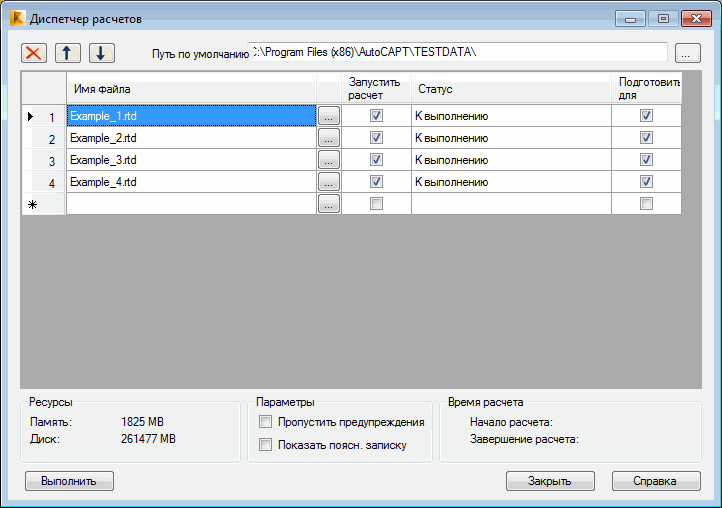Toggle Подготовить для checkbox of Example_2.rtd

click(x=646, y=137)
